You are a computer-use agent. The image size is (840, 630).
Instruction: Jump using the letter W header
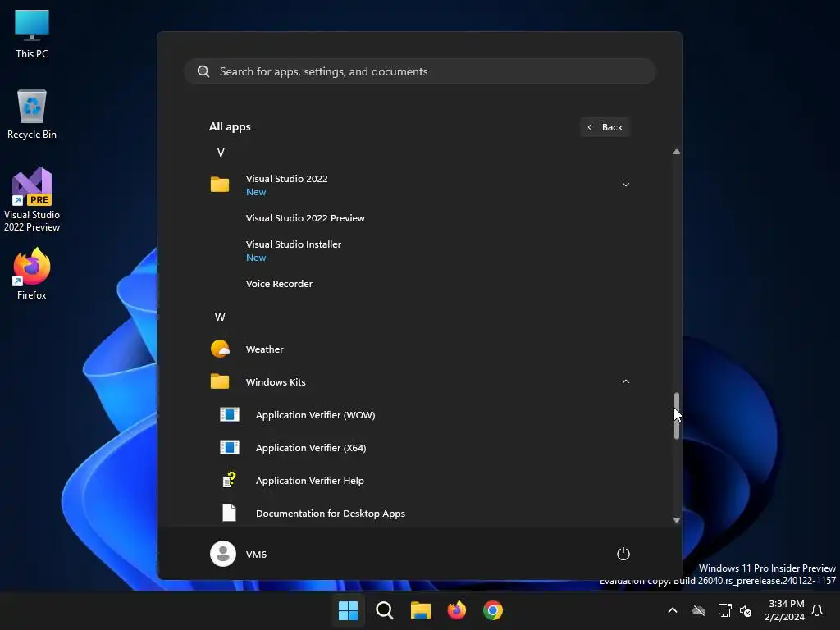coord(220,317)
